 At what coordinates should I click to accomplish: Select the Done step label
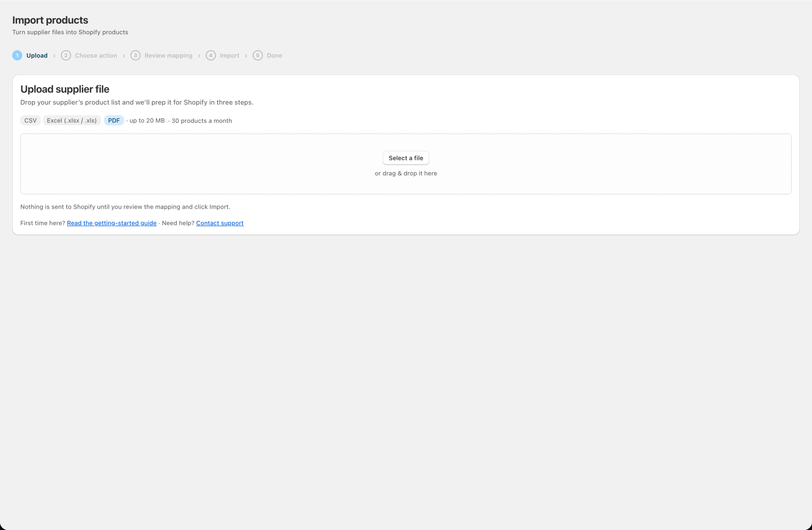tap(275, 56)
